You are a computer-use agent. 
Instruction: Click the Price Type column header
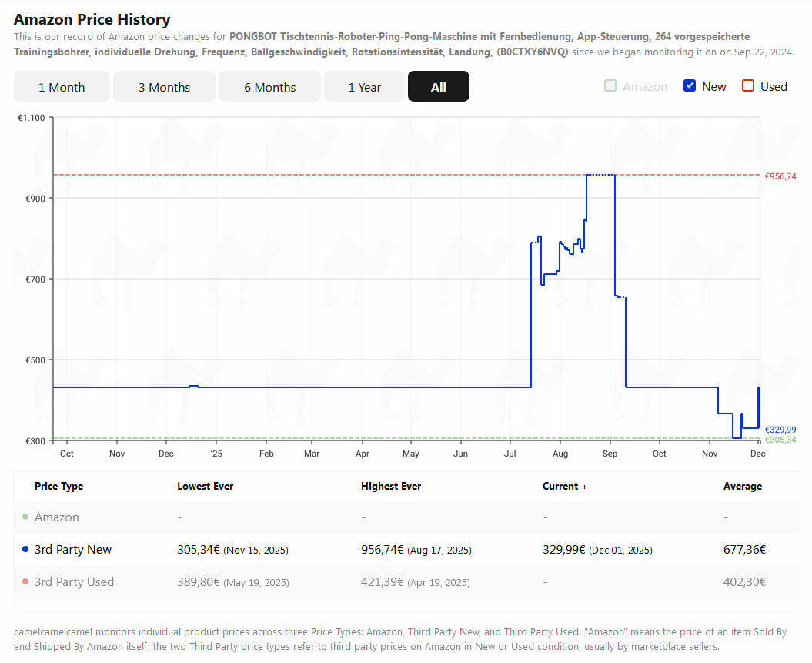[x=59, y=487]
